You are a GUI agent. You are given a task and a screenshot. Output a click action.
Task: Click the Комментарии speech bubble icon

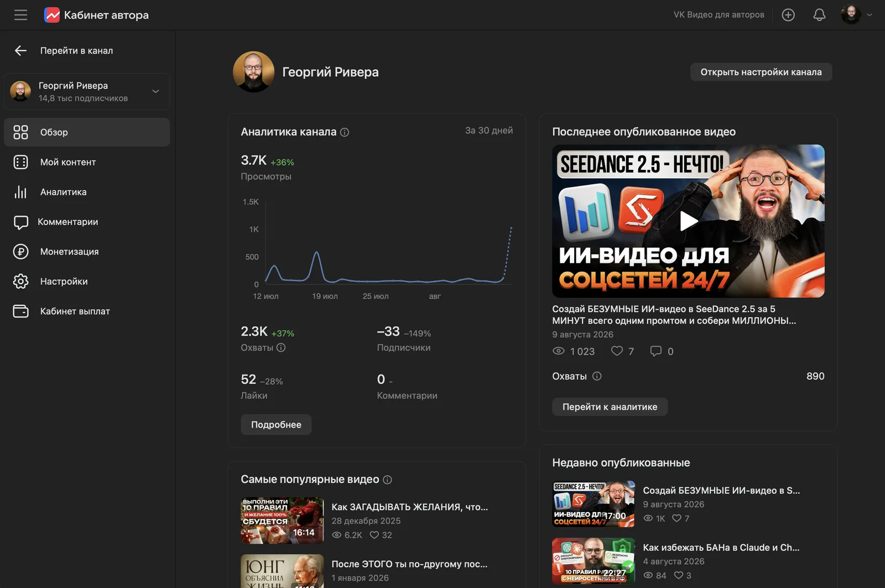click(x=20, y=222)
